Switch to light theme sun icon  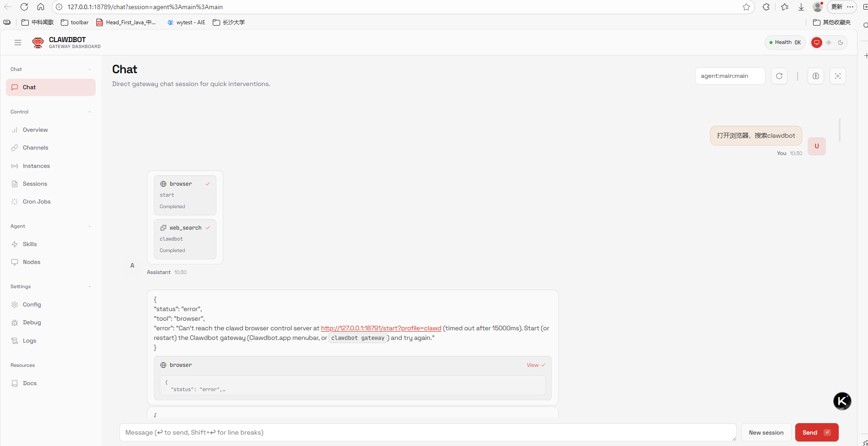[x=829, y=43]
